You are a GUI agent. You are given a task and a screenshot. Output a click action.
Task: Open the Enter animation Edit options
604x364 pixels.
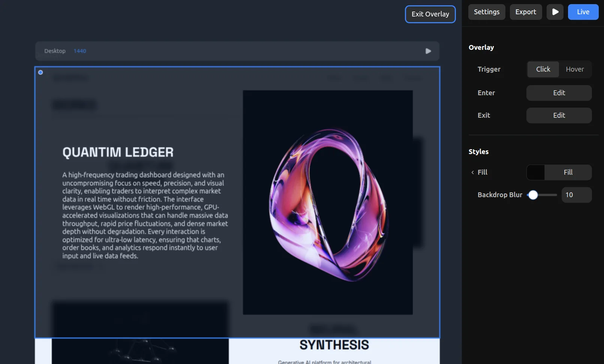(559, 93)
